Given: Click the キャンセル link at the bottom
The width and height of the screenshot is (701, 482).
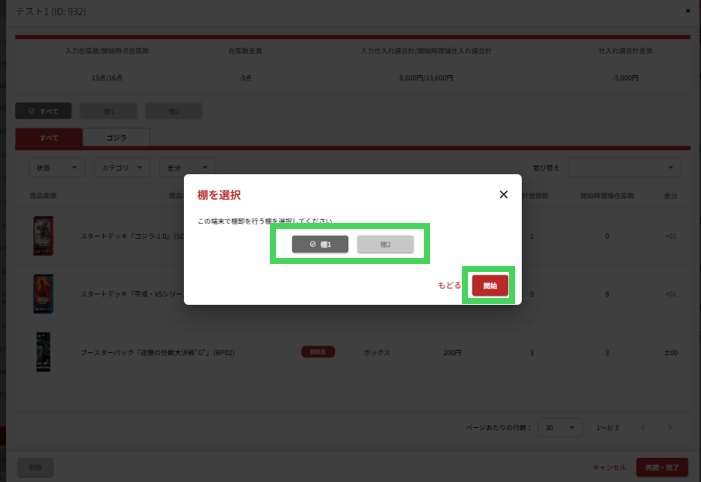Looking at the screenshot, I should [x=608, y=467].
